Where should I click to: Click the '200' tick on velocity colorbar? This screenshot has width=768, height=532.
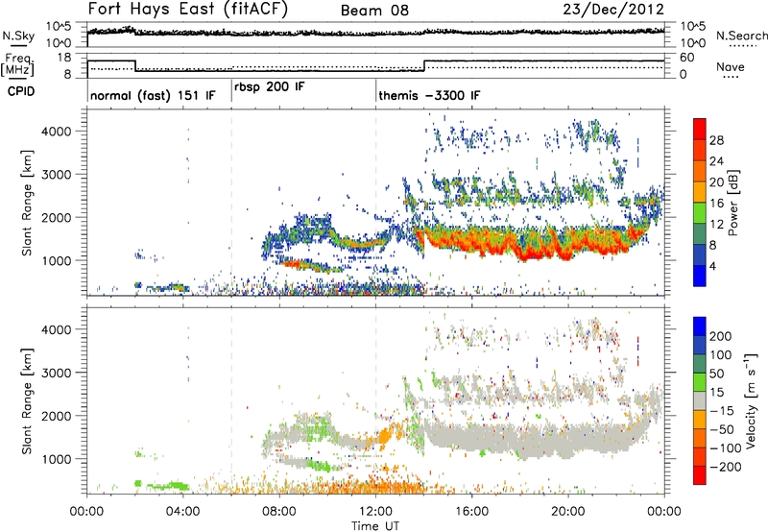721,336
